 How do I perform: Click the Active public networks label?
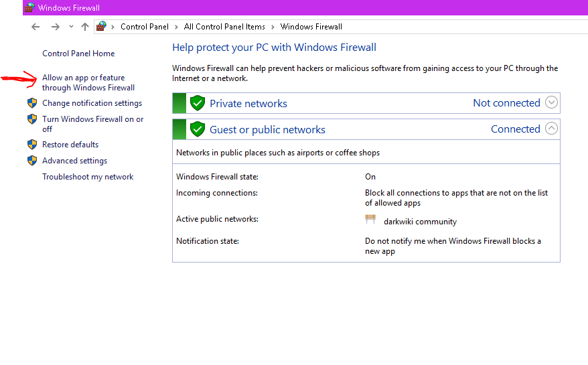tap(217, 219)
